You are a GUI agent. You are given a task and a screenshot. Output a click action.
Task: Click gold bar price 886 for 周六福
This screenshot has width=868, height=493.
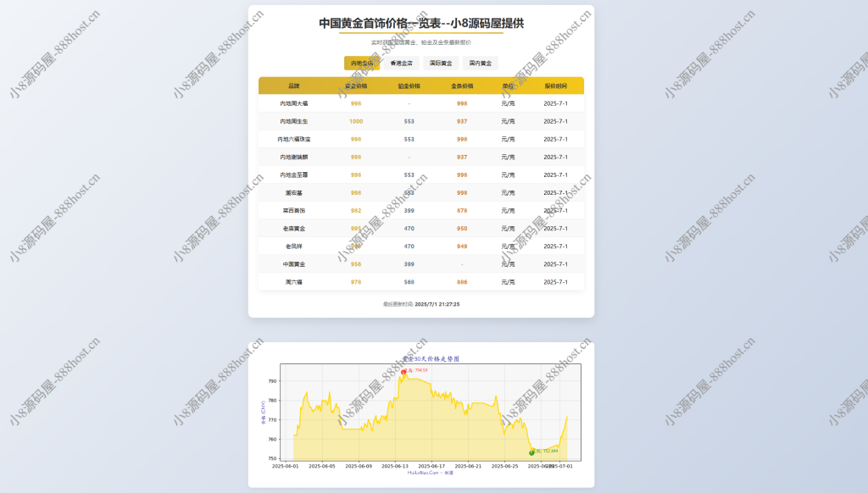(462, 282)
